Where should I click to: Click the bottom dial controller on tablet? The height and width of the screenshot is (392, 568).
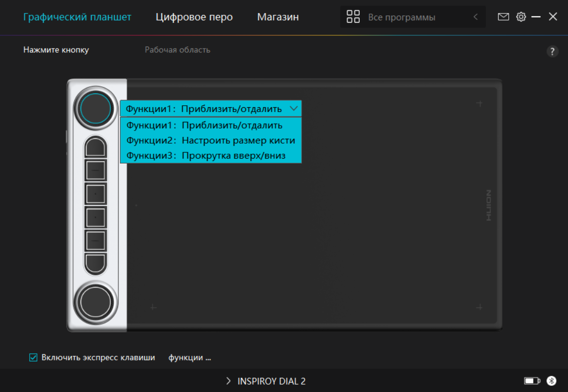(x=96, y=302)
